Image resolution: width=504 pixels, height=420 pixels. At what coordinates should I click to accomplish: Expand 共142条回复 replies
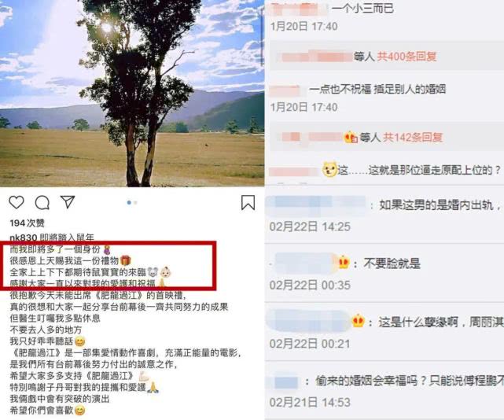[x=413, y=138]
